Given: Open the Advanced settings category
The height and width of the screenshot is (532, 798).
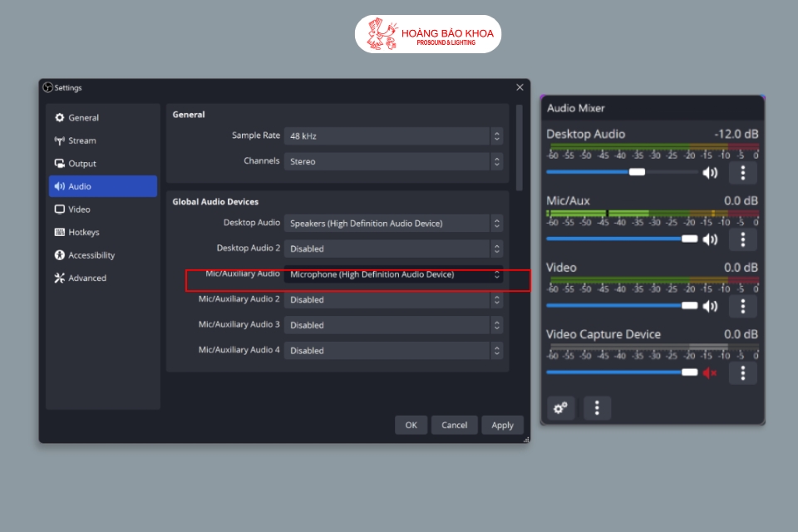Looking at the screenshot, I should click(103, 278).
